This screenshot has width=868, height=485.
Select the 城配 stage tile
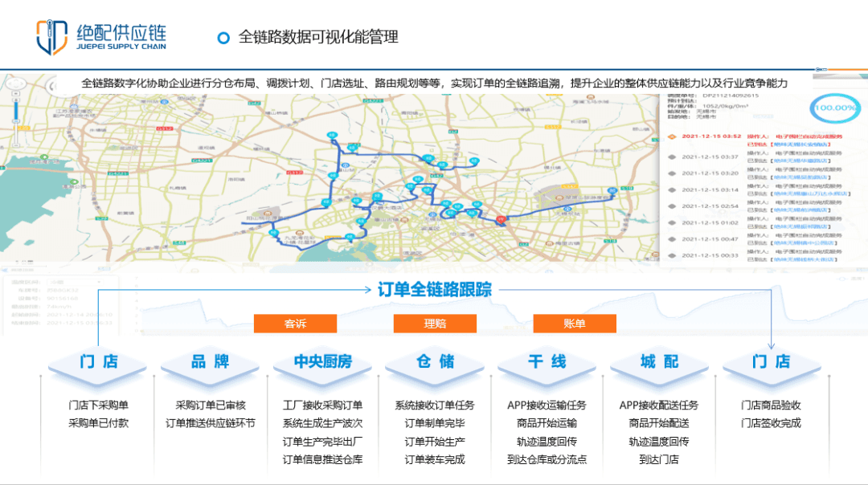[659, 362]
